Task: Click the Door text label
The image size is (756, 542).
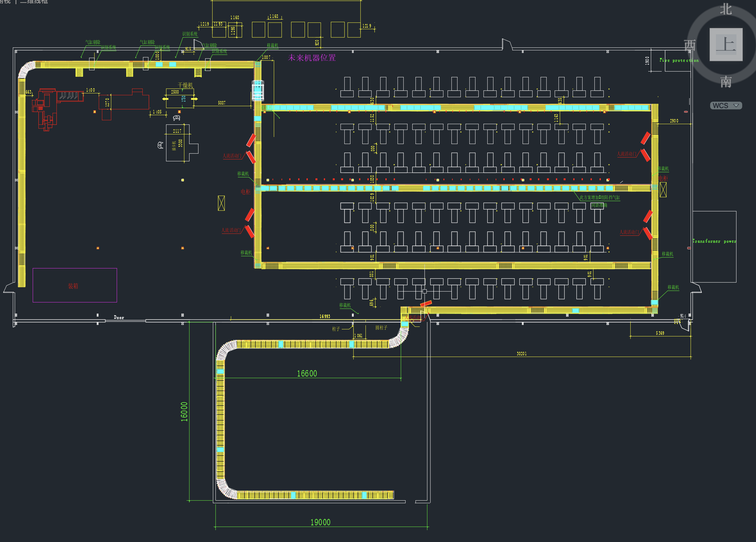Action: pyautogui.click(x=119, y=318)
